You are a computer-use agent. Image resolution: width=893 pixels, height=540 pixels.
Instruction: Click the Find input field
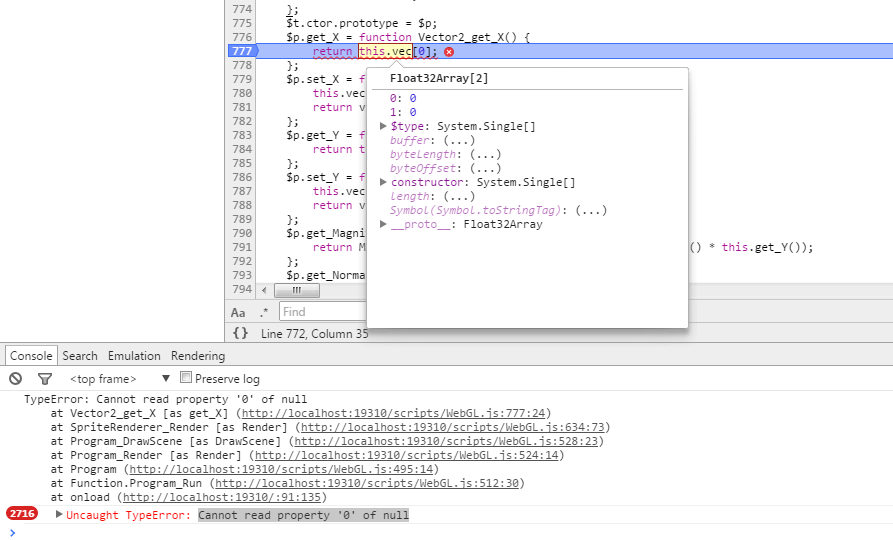323,312
